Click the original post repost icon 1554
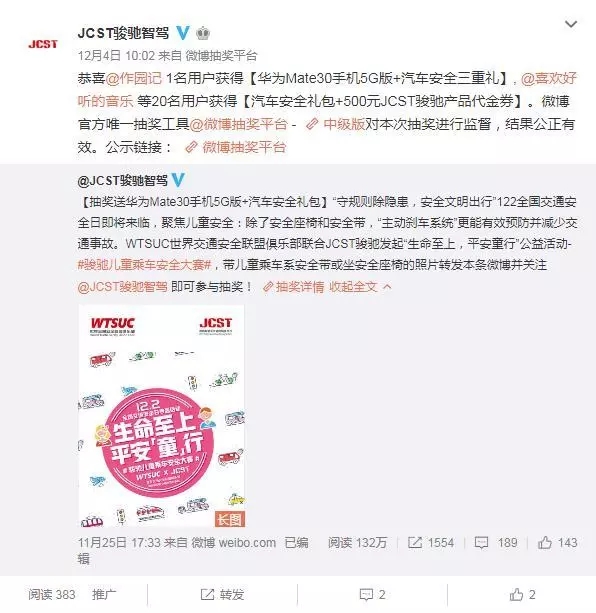Image resolution: width=596 pixels, height=613 pixels. pyautogui.click(x=431, y=543)
